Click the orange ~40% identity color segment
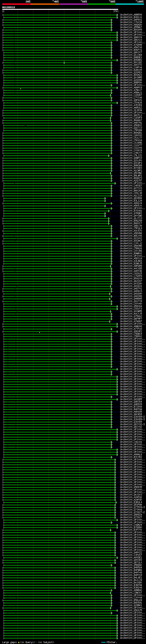Viewport: 146px width, 644px height. pos(45,4)
